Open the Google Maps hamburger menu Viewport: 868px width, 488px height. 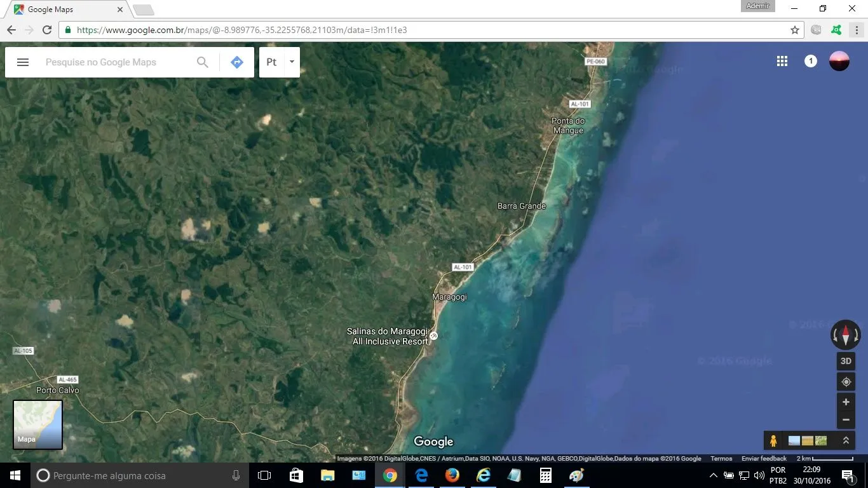click(x=23, y=62)
